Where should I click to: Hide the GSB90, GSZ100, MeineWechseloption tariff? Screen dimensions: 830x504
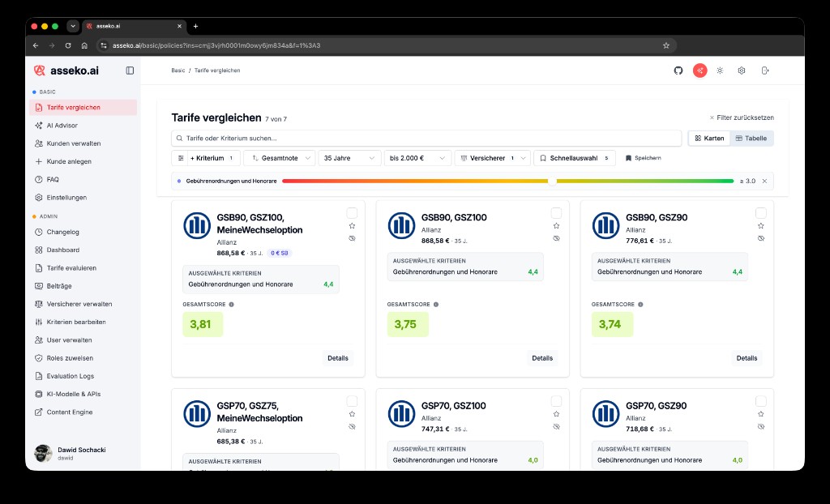point(352,238)
